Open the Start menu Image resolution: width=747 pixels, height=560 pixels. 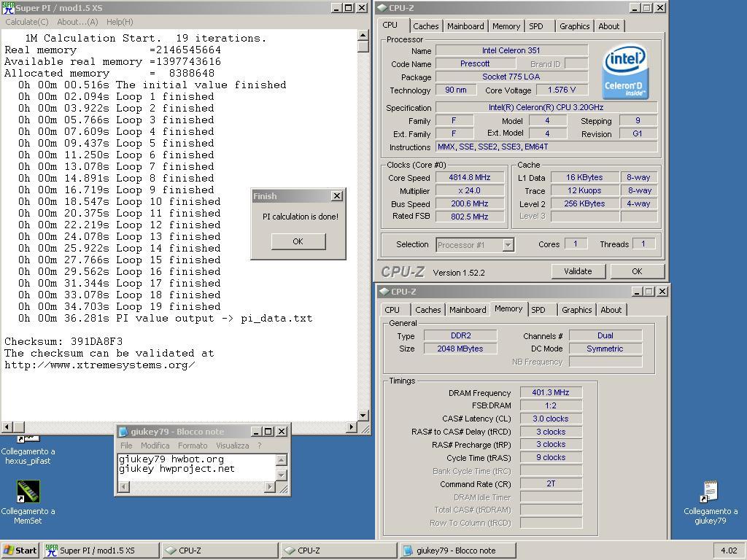[x=20, y=551]
